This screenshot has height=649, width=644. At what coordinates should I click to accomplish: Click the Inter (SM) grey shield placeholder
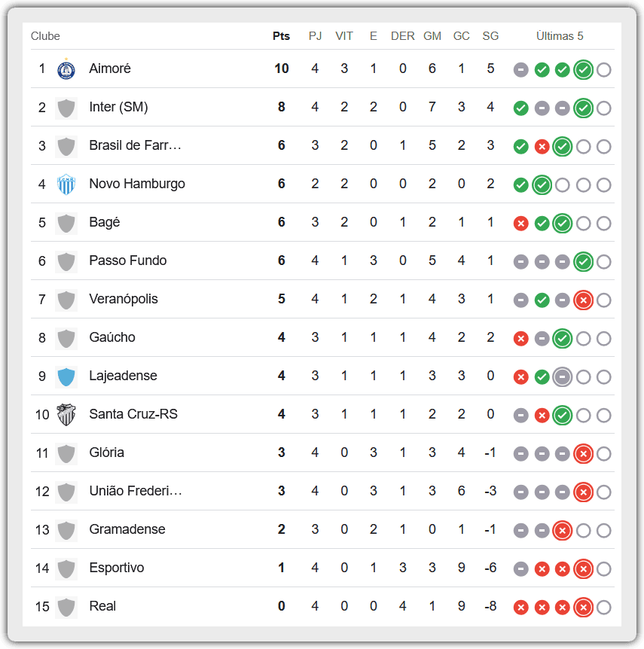click(66, 108)
